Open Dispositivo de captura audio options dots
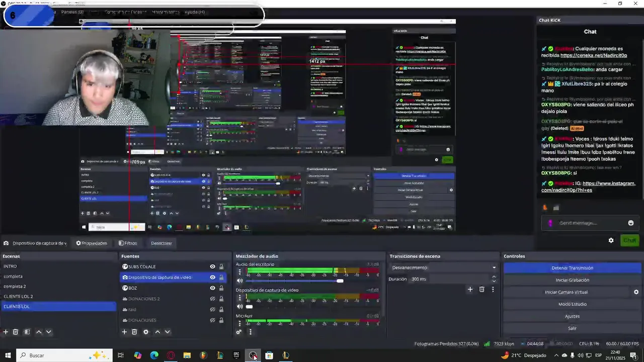 tap(240, 298)
